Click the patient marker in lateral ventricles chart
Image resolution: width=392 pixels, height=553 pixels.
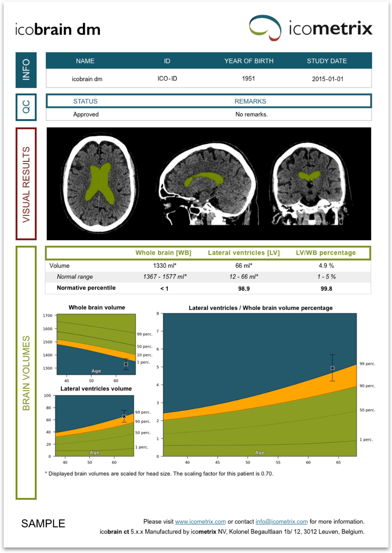click(124, 417)
